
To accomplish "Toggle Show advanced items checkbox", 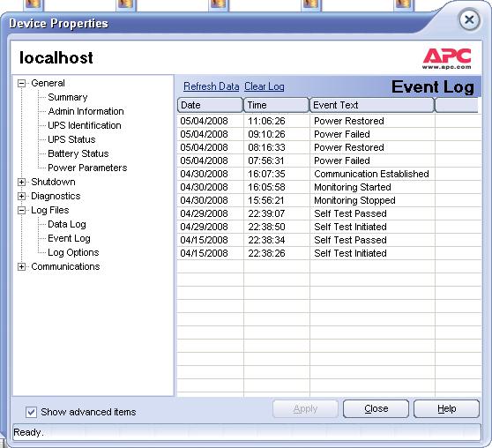I will pyautogui.click(x=32, y=412).
